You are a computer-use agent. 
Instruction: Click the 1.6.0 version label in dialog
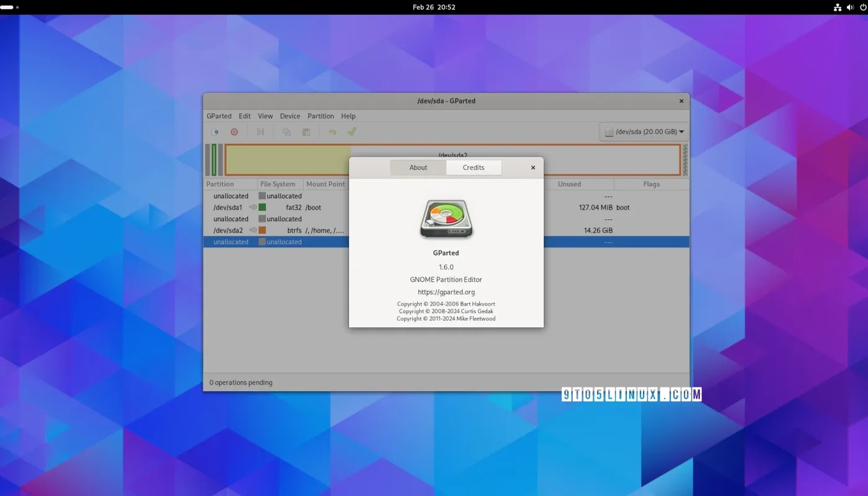(x=446, y=267)
